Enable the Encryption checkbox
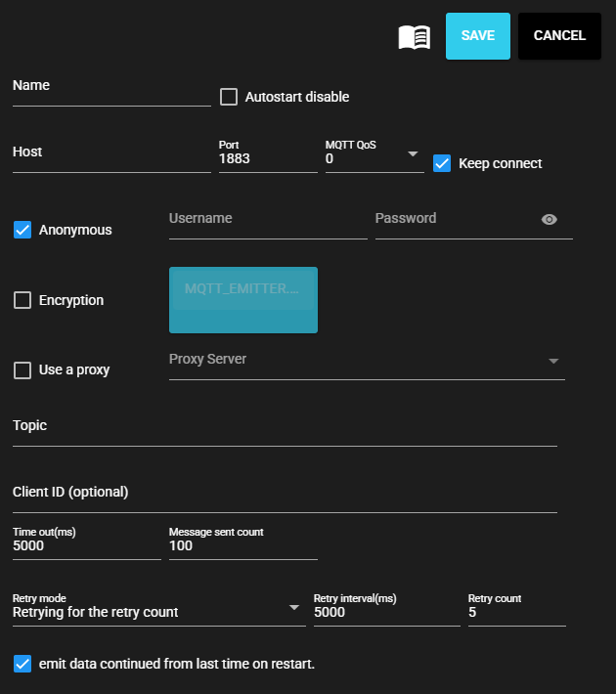 click(22, 300)
